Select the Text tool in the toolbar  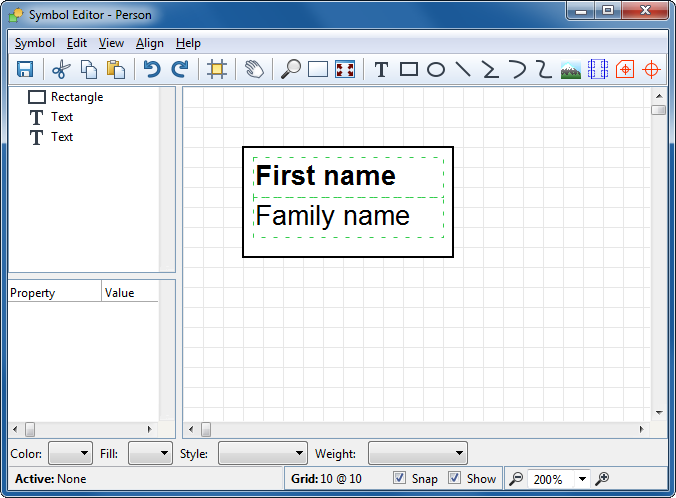(381, 69)
